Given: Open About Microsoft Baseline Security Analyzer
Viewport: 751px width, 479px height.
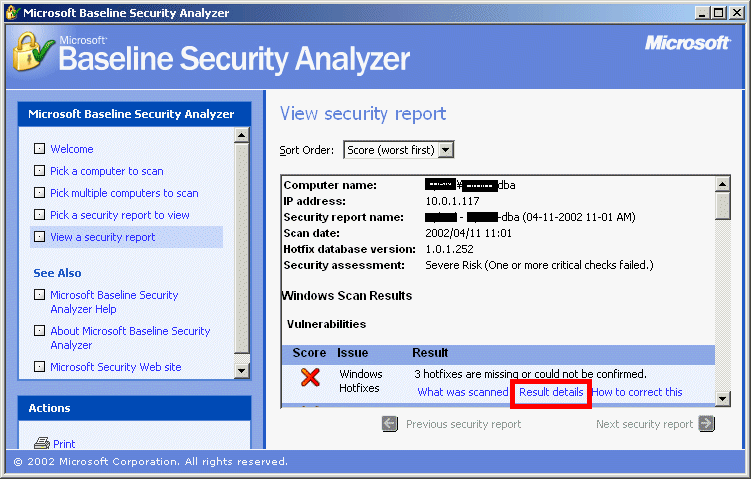Looking at the screenshot, I should [x=130, y=338].
